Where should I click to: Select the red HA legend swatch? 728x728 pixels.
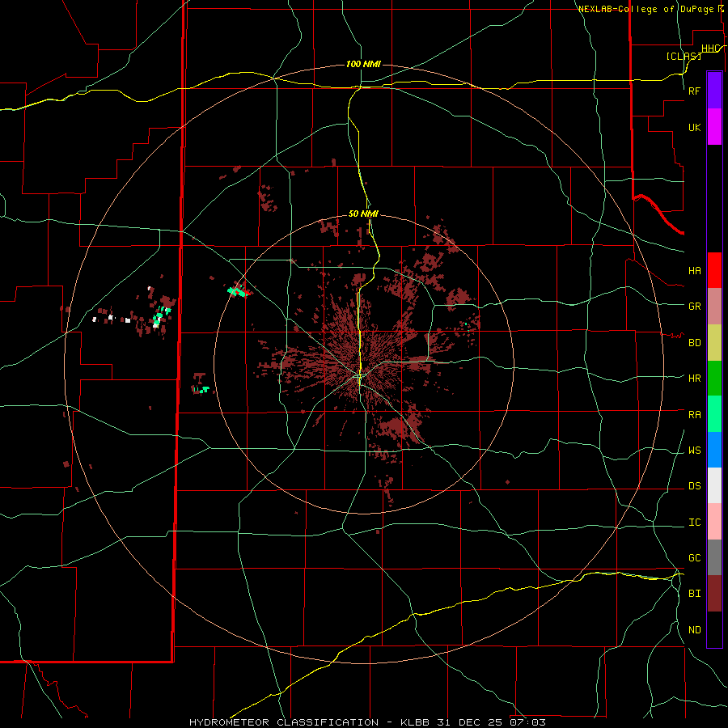714,270
